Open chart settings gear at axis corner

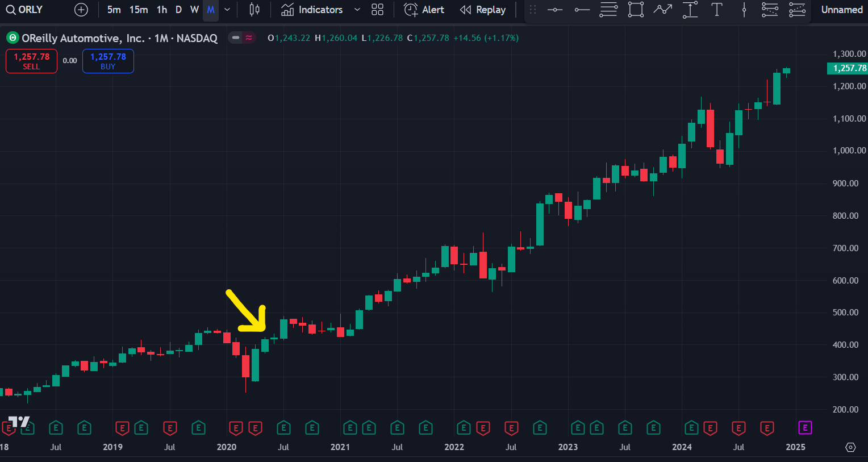(850, 447)
